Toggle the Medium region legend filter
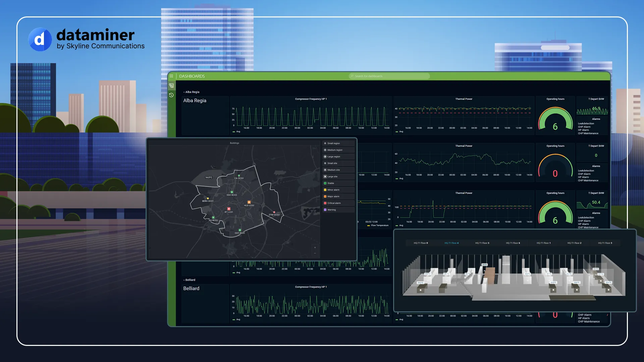 pyautogui.click(x=338, y=150)
